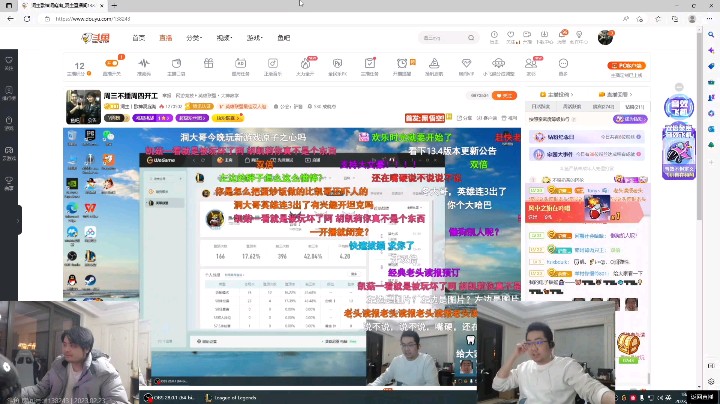
Task: Open 鱼吧 in Douyu navigation
Action: coord(284,38)
